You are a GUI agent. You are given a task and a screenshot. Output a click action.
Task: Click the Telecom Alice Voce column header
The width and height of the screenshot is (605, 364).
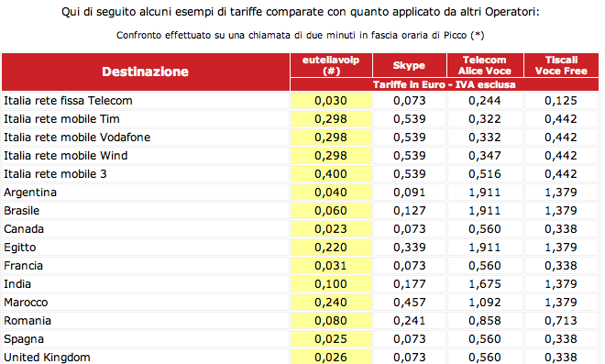485,65
